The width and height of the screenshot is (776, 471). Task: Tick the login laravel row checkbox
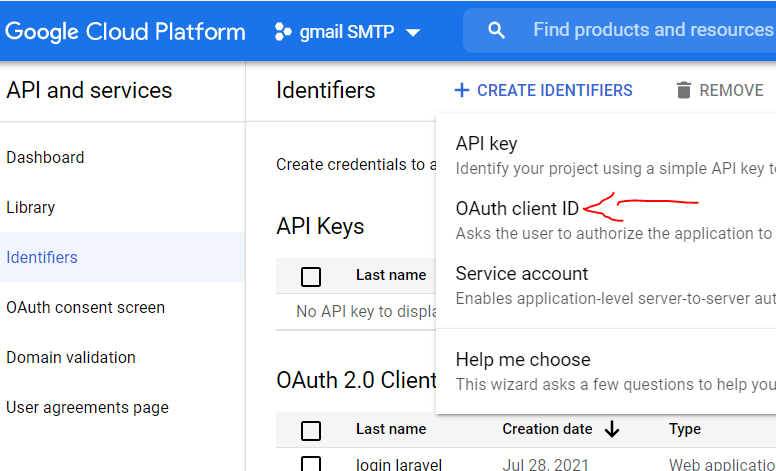click(311, 464)
